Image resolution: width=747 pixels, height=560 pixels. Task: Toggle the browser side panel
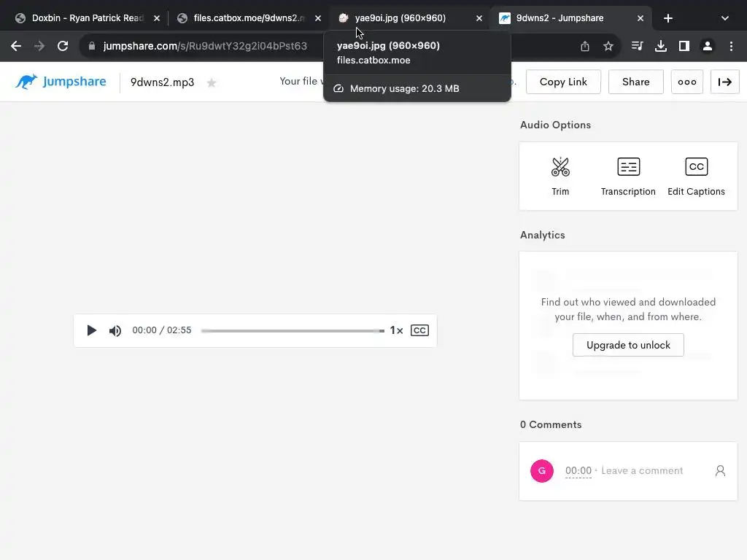684,46
